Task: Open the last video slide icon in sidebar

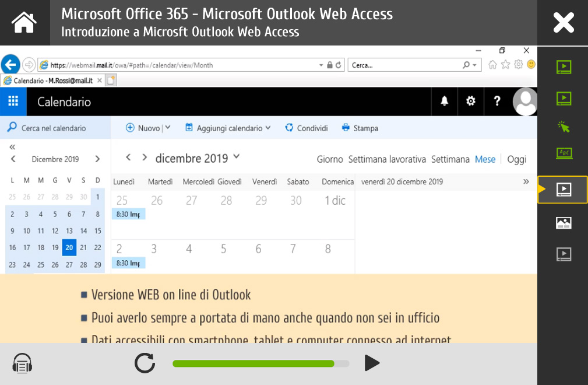Action: [564, 254]
